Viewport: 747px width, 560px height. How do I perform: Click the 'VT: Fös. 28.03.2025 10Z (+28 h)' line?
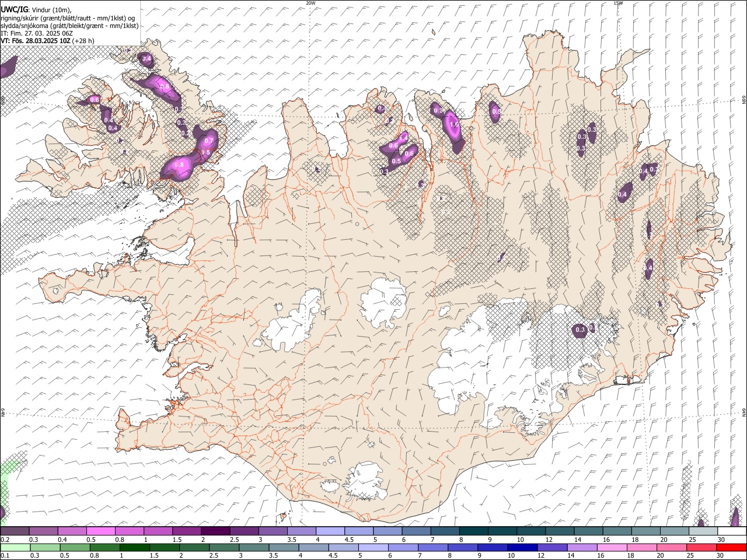(48, 41)
